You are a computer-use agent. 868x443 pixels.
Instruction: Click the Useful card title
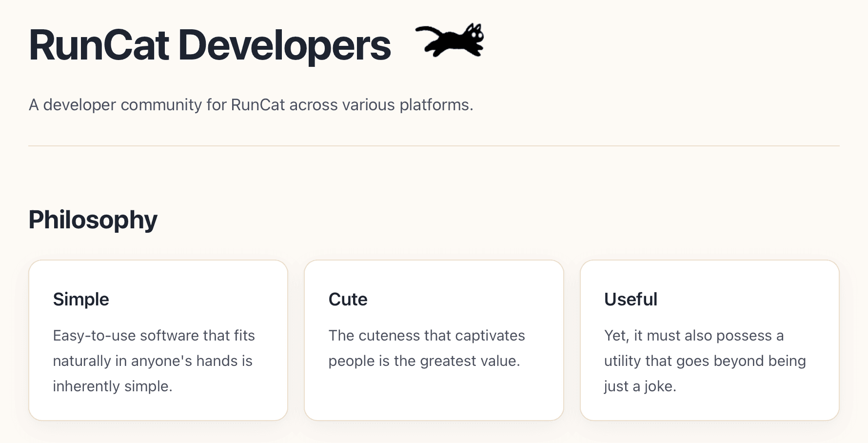coord(631,299)
